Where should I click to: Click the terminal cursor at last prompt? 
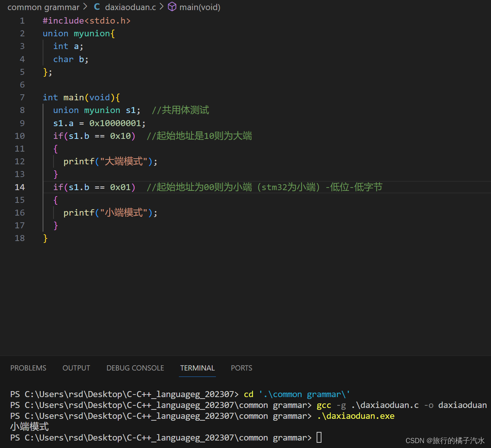(319, 437)
